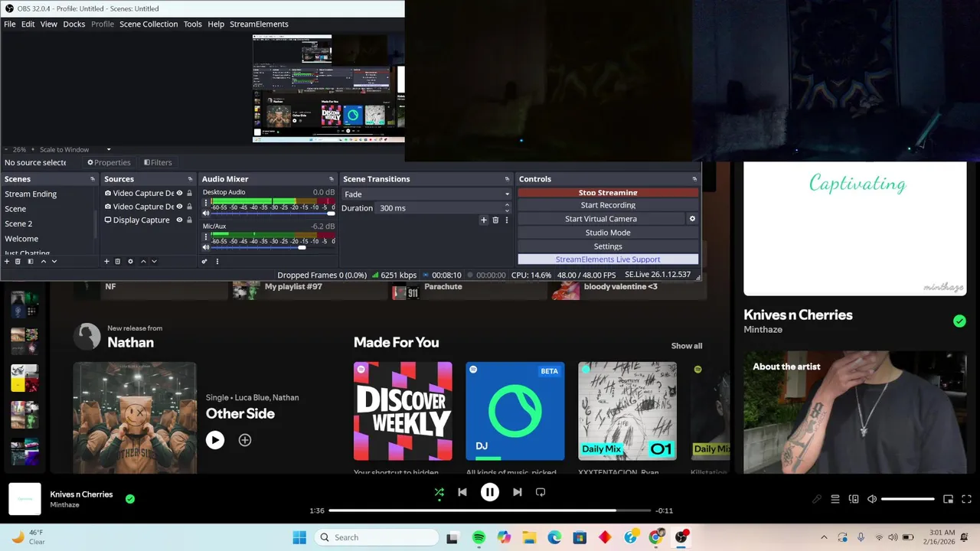
Task: Open the OBS Edit menu
Action: [28, 24]
